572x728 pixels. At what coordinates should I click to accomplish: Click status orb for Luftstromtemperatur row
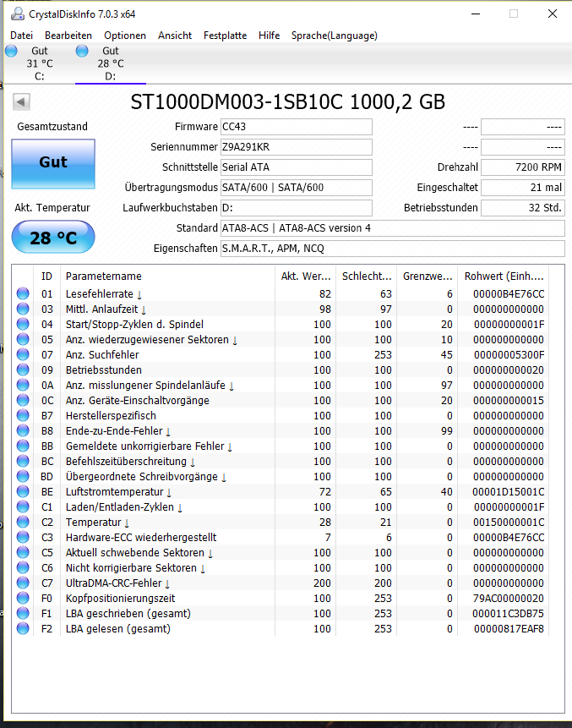[x=23, y=492]
